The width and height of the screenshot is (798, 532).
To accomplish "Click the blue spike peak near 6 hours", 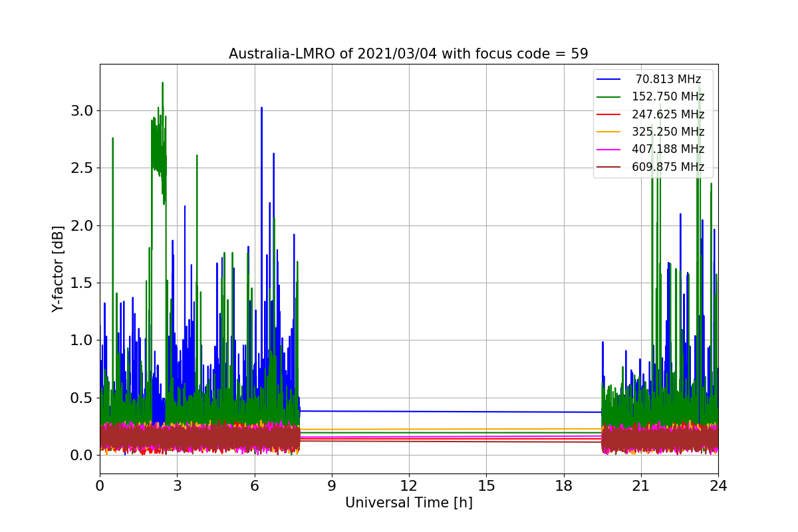I will click(x=261, y=108).
